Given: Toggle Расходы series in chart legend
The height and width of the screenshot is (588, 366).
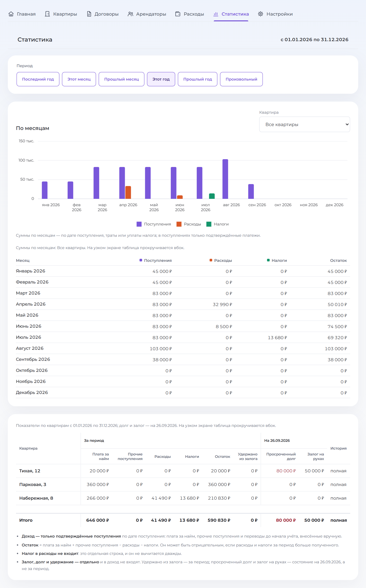Looking at the screenshot, I should coord(189,224).
